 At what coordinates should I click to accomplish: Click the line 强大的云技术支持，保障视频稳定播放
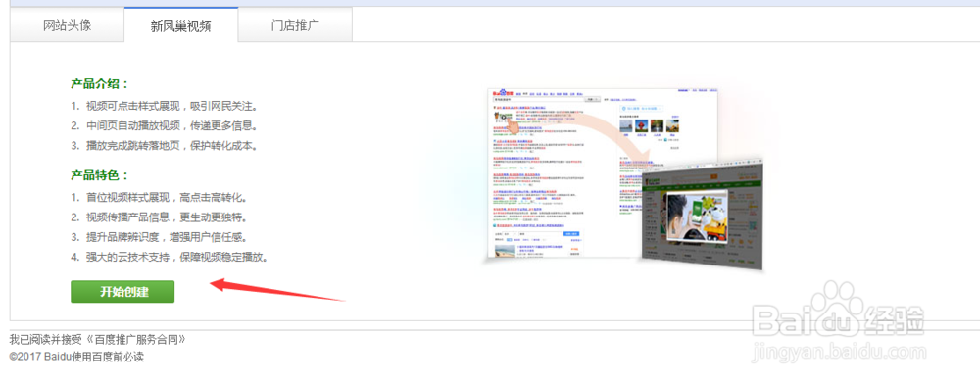pyautogui.click(x=170, y=257)
